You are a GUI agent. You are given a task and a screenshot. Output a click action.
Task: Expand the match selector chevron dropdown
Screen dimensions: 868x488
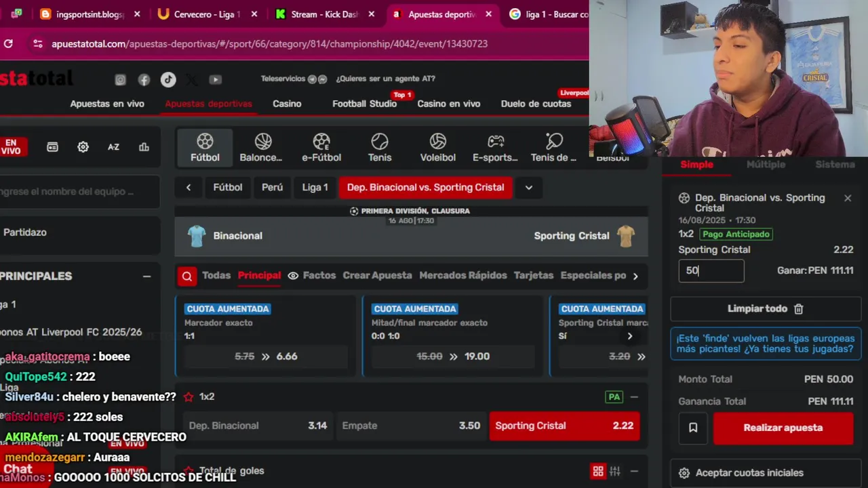528,188
